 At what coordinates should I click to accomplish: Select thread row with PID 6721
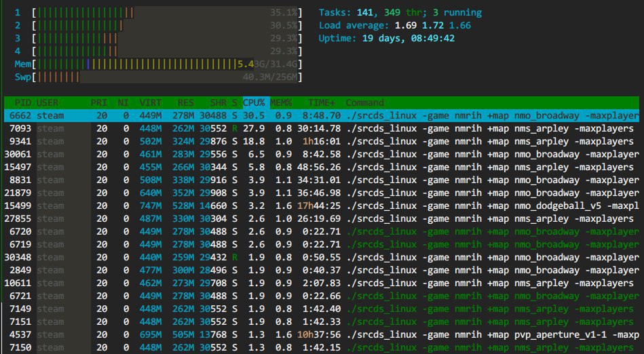pos(322,296)
